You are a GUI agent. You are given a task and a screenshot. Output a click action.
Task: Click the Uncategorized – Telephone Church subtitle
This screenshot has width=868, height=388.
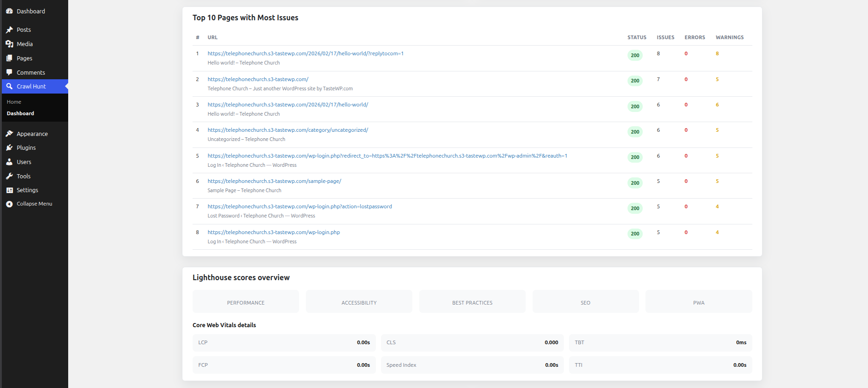[x=246, y=139]
